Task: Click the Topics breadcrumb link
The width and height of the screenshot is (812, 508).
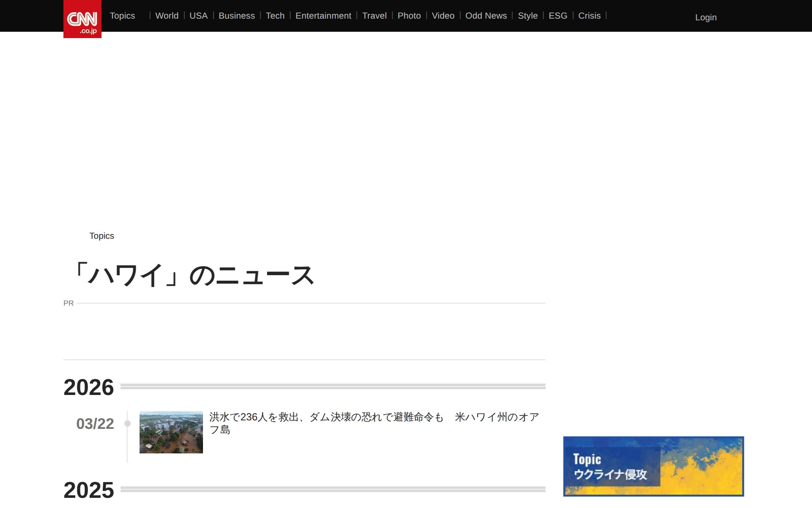Action: 101,236
